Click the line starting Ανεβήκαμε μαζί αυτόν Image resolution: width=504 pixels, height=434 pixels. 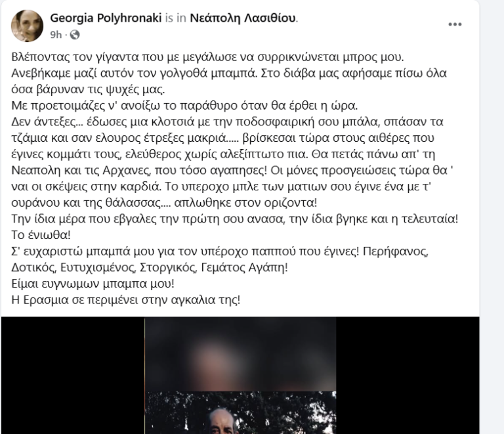229,73
